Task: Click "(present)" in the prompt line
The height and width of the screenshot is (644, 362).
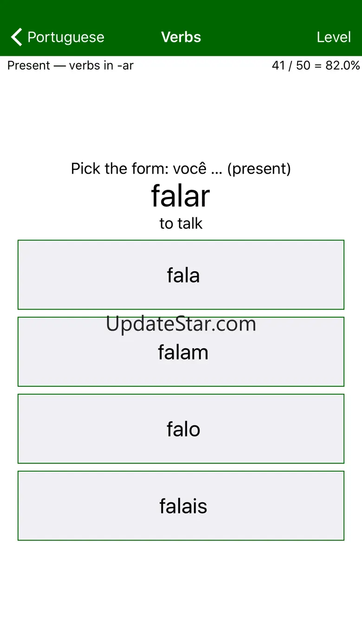Action: (x=259, y=169)
